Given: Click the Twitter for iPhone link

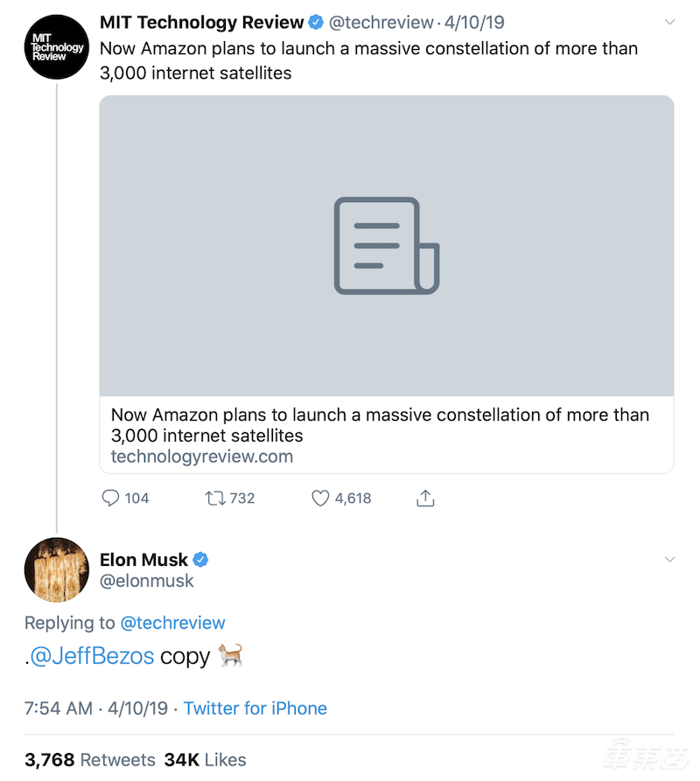Looking at the screenshot, I should [255, 708].
